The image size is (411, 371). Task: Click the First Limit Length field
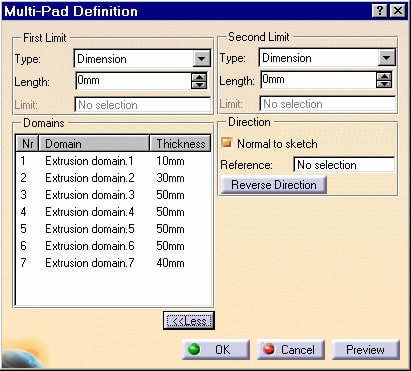click(x=133, y=81)
